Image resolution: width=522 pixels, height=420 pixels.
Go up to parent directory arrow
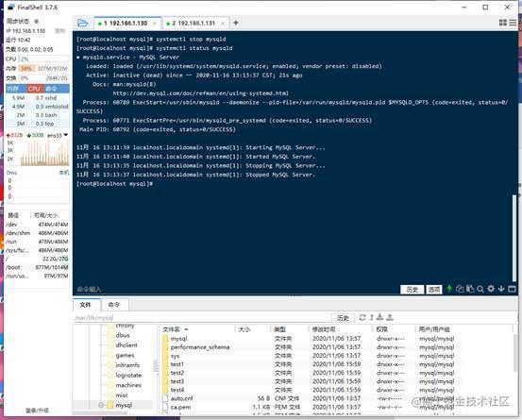(372, 317)
